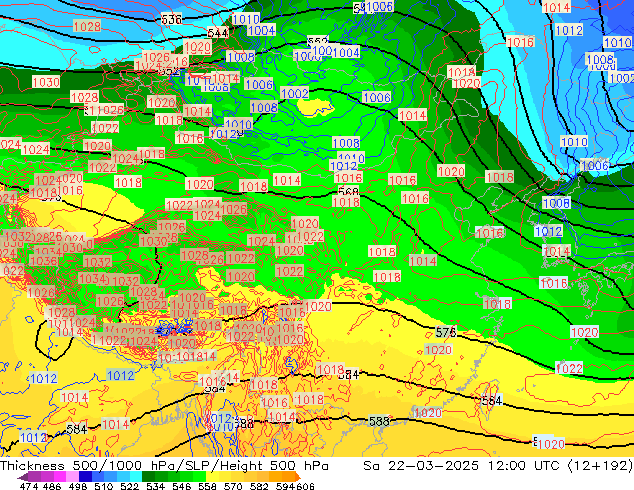Click the 536 height contour label
The height and width of the screenshot is (490, 634).
click(x=172, y=19)
